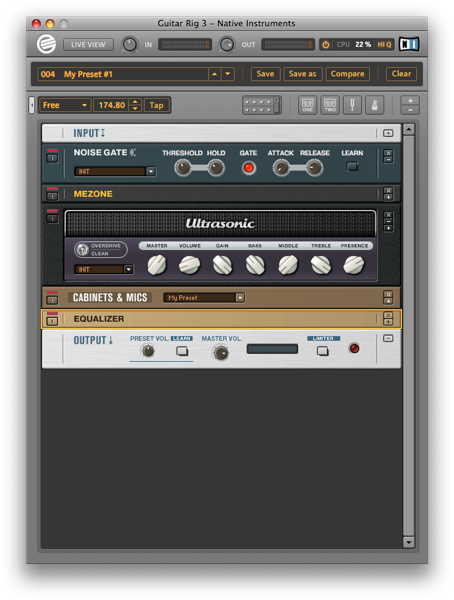Switch to Live View
The image size is (454, 600).
click(88, 44)
